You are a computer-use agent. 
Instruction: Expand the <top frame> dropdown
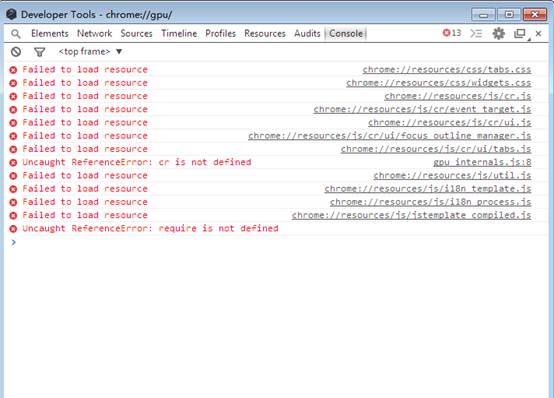pyautogui.click(x=90, y=52)
